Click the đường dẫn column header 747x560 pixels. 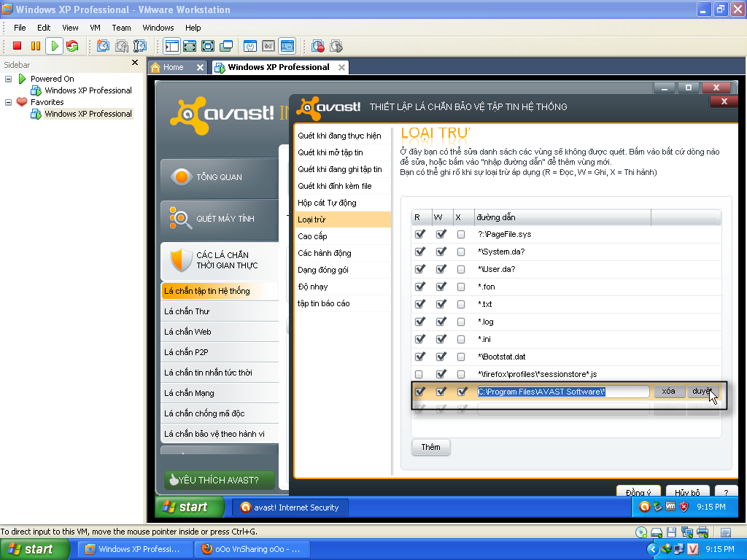coord(562,217)
